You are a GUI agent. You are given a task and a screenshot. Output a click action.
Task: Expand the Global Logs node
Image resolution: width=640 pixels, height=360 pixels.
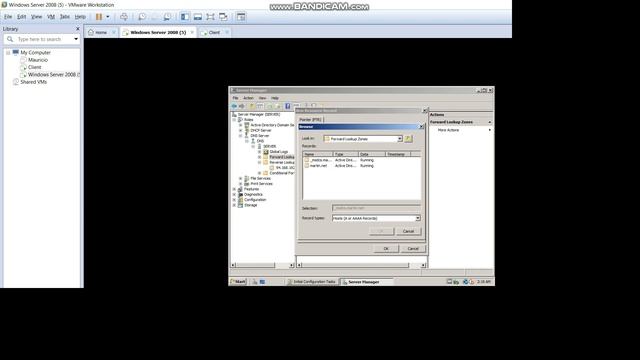(x=259, y=152)
